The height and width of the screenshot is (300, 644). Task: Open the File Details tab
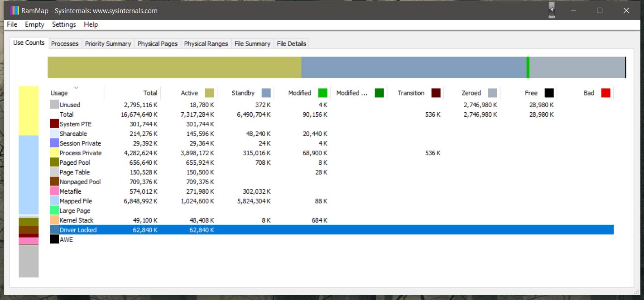coord(292,43)
